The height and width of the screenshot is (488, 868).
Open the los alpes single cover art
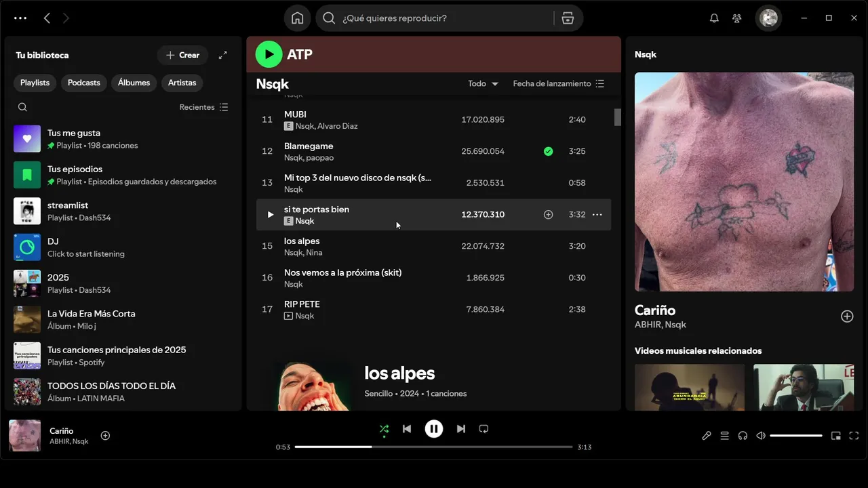pos(315,385)
